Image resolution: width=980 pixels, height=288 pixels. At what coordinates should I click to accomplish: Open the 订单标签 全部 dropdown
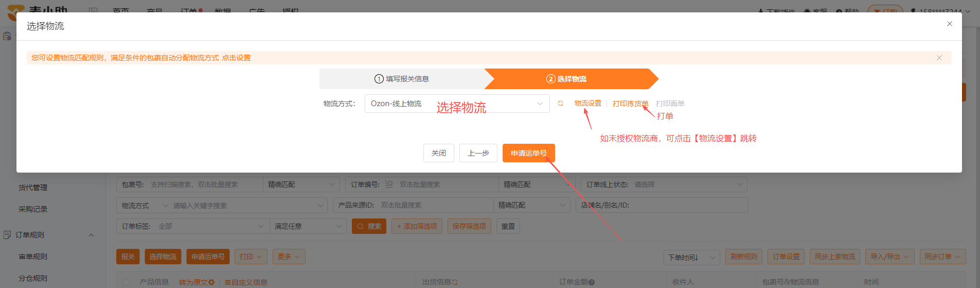pos(211,226)
